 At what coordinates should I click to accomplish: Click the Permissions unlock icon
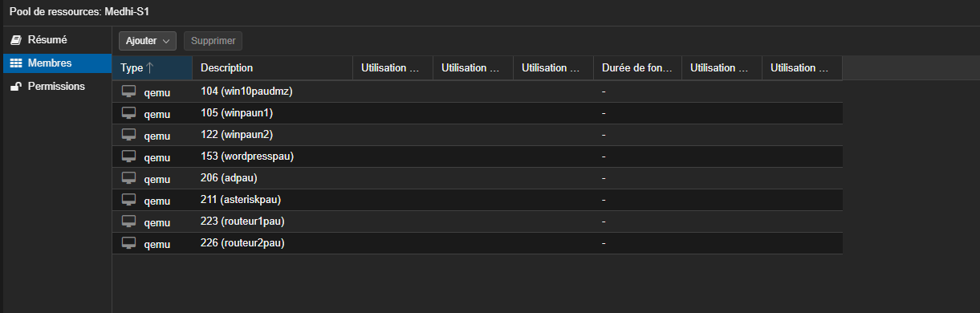click(x=16, y=86)
